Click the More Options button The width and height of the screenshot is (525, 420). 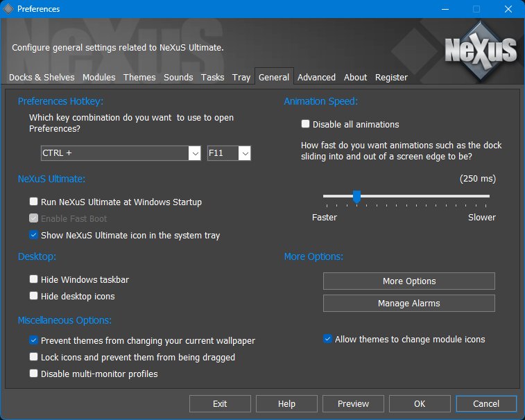point(408,281)
